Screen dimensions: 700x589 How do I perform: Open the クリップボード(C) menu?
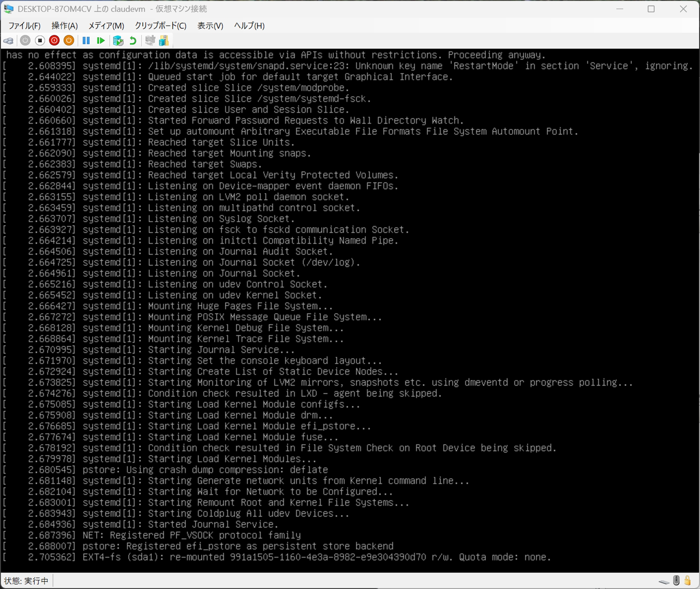160,26
